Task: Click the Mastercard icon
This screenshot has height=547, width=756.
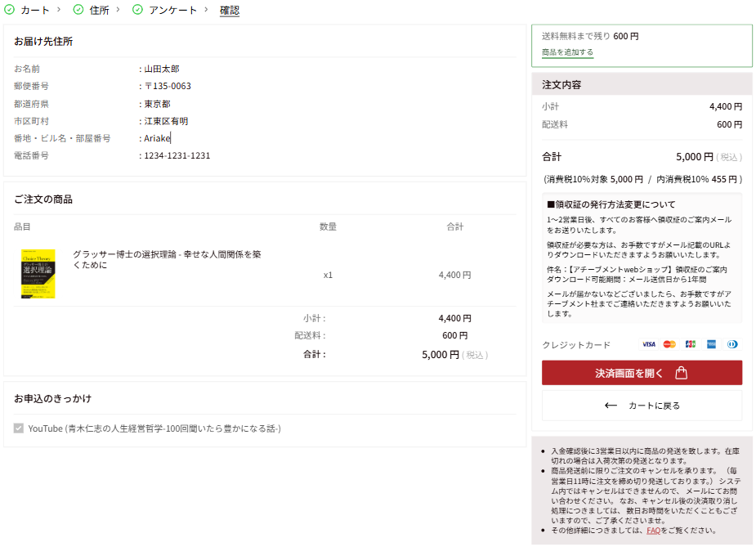Action: [669, 344]
